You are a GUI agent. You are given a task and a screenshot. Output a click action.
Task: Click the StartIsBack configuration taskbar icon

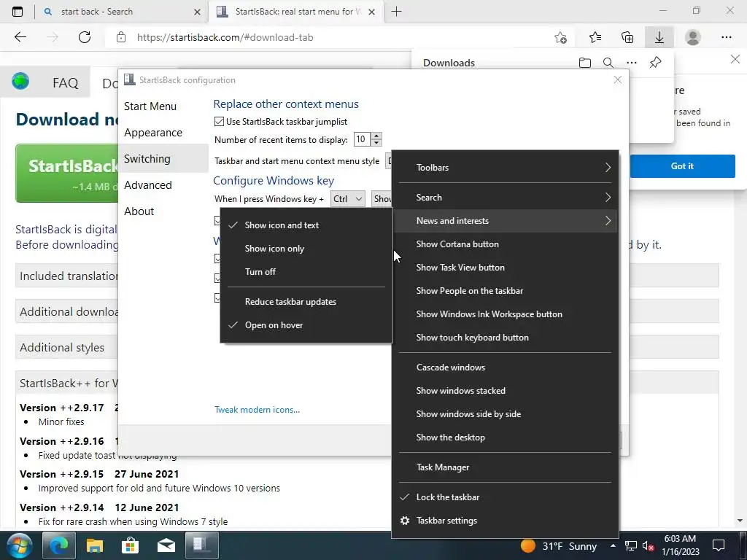tap(202, 545)
